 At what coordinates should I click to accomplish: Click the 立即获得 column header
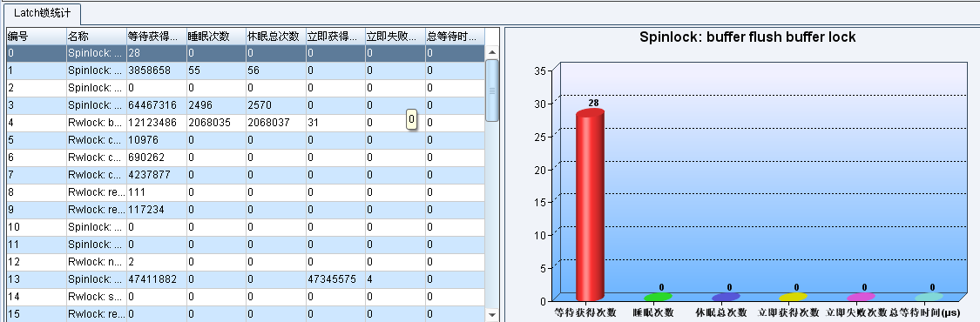[336, 37]
